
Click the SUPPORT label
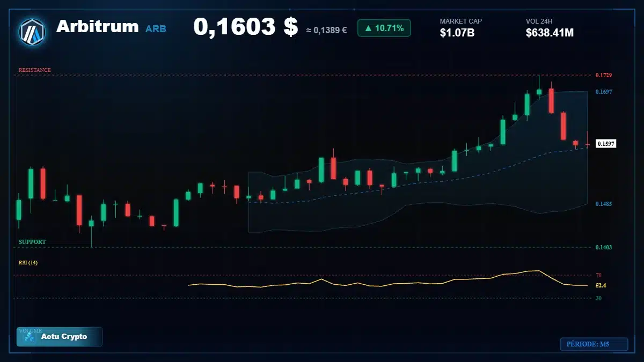32,242
